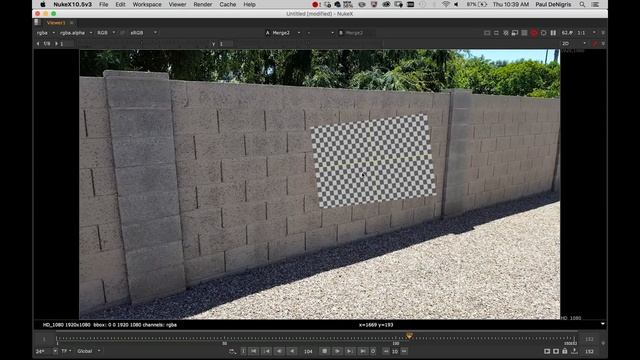Play forward button
The width and height of the screenshot is (640, 360).
coord(337,351)
